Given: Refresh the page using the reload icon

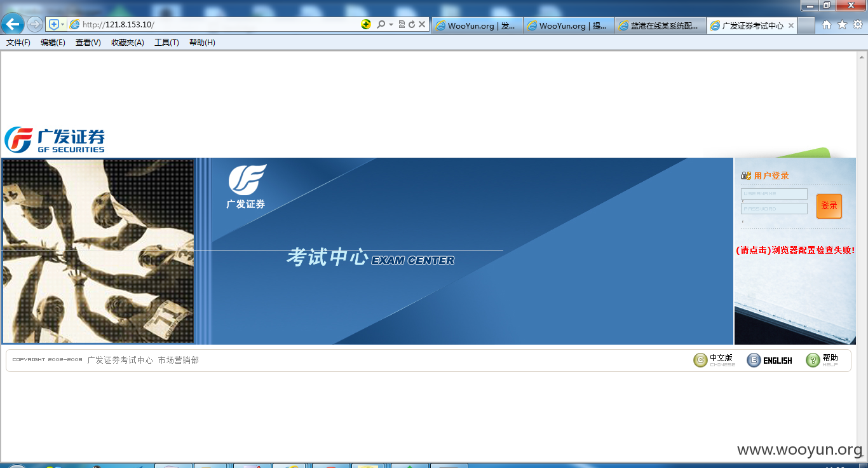Looking at the screenshot, I should pyautogui.click(x=412, y=24).
